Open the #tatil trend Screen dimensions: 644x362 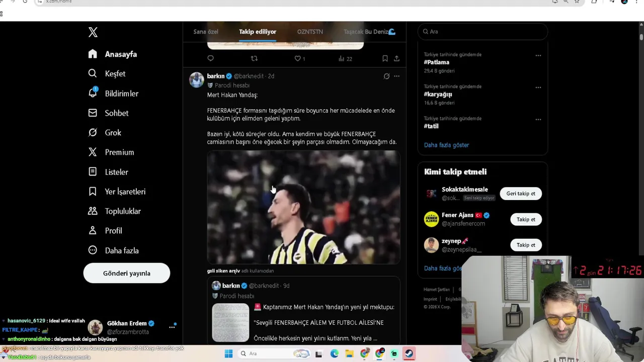[x=431, y=126]
